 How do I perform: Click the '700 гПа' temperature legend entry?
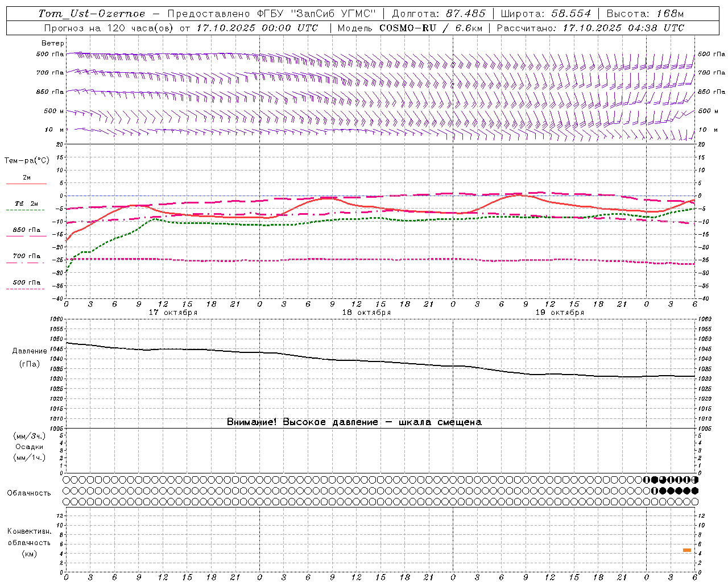click(x=27, y=256)
